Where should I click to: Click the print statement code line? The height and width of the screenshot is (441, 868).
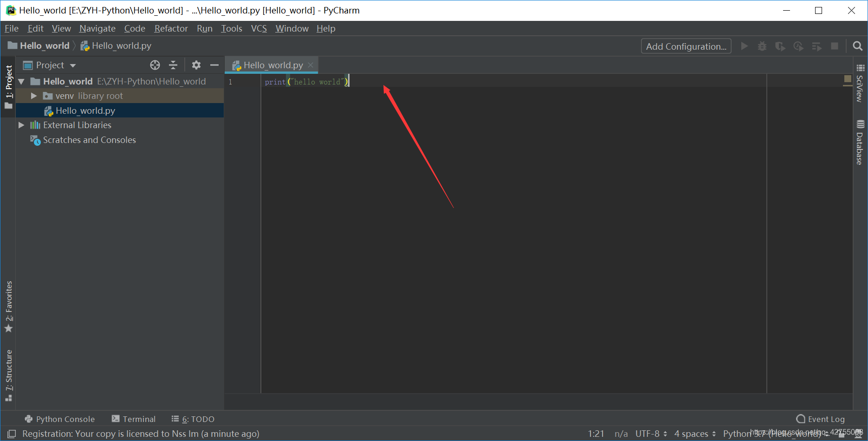point(306,82)
